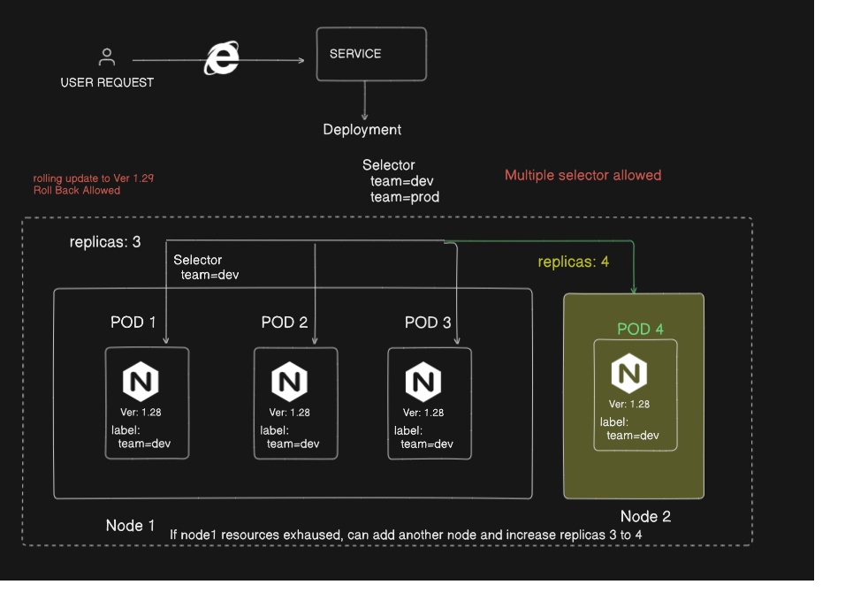The height and width of the screenshot is (592, 868).
Task: Select 'Ver: 1.28' text under POD 1
Action: click(141, 413)
